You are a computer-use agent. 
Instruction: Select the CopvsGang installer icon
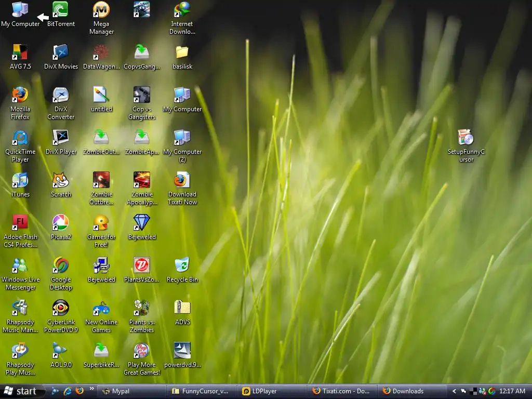click(142, 57)
